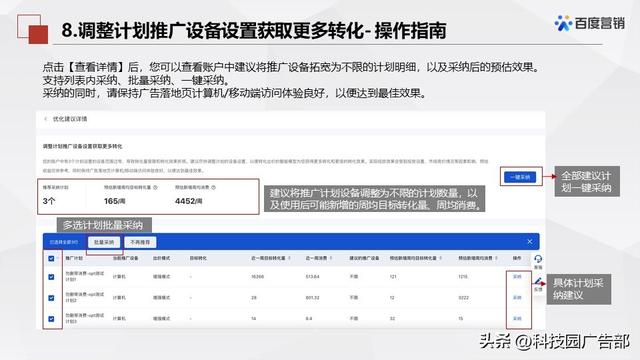Click the 出价模式 column header
Viewport: 640px width, 360px height.
coord(162,258)
